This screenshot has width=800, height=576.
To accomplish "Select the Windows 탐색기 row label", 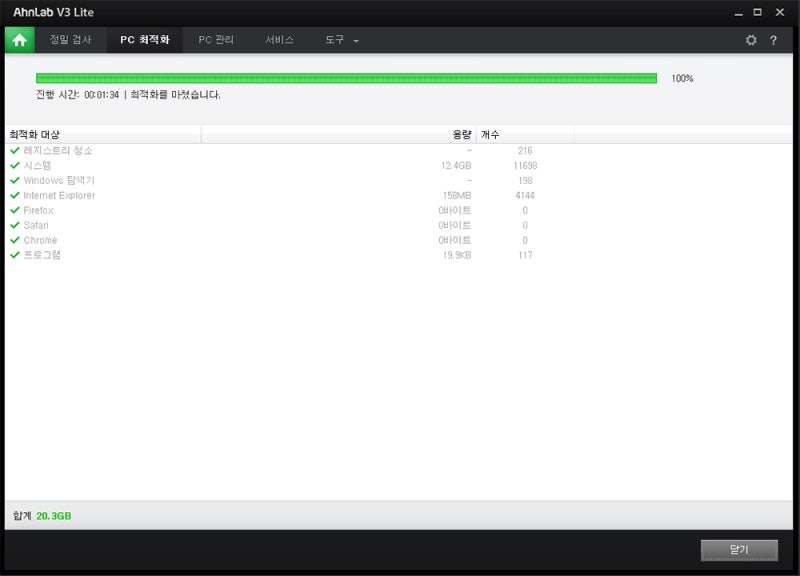I will [x=59, y=180].
